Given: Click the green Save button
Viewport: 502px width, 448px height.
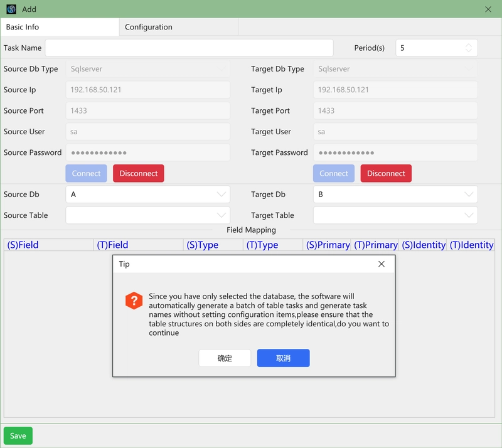Looking at the screenshot, I should tap(18, 436).
